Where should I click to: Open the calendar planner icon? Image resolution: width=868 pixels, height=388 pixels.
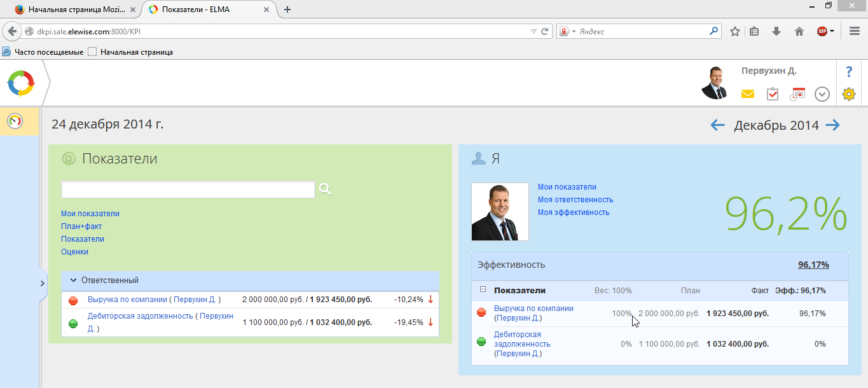point(797,94)
